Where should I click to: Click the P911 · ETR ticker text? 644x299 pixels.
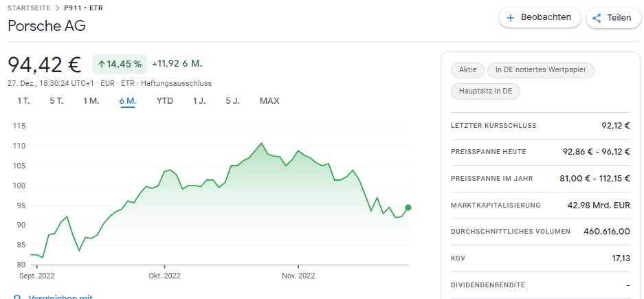click(x=83, y=8)
